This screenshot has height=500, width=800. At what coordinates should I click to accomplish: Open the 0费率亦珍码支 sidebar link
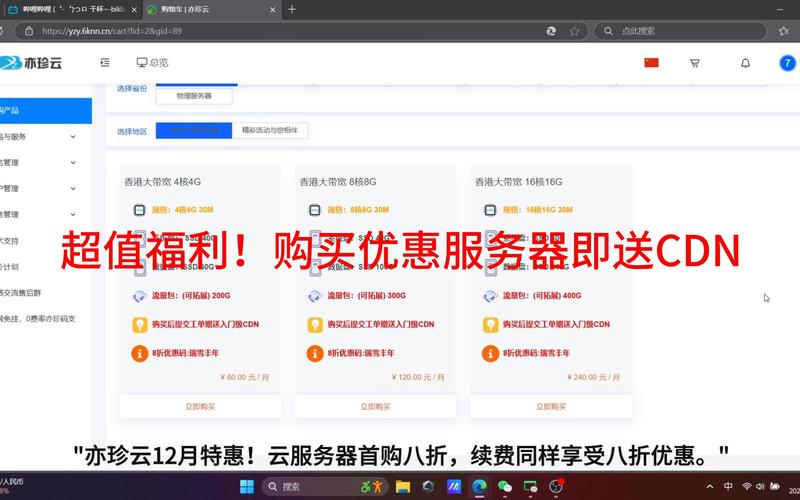(x=38, y=319)
